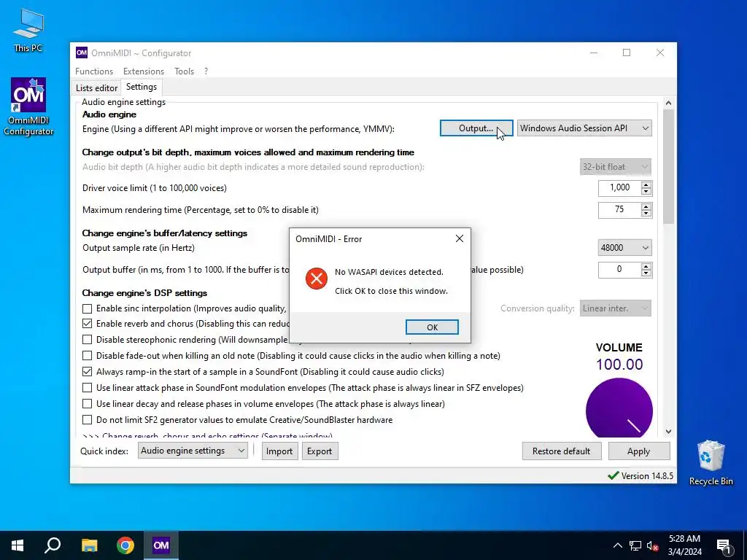Viewport: 747px width, 560px height.
Task: Open This PC desktop icon
Action: coord(28,30)
